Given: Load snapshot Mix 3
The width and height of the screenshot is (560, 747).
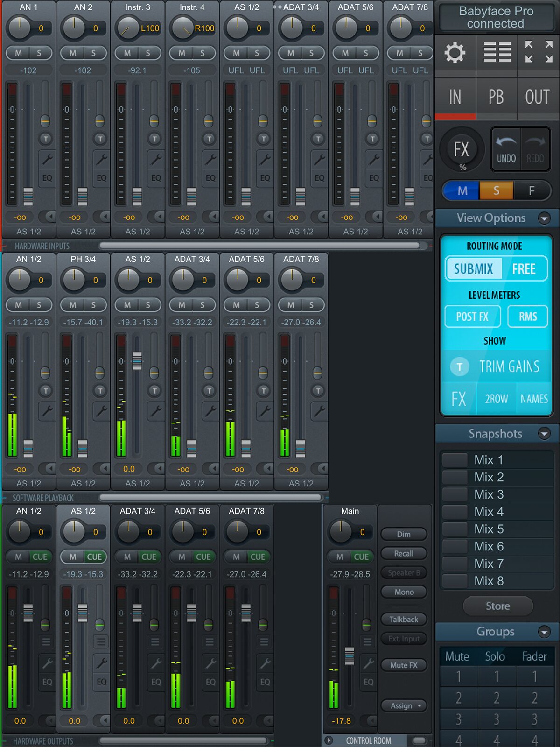Looking at the screenshot, I should [497, 494].
